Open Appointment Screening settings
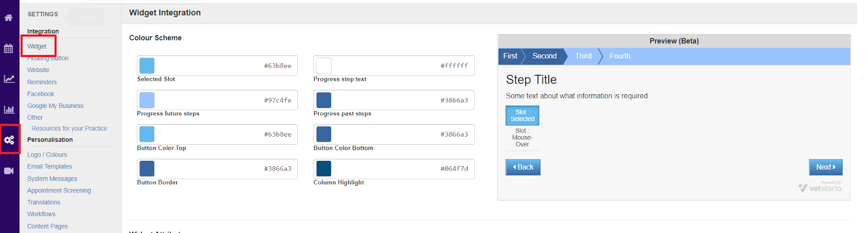Screen dimensions: 868x233 [59, 190]
